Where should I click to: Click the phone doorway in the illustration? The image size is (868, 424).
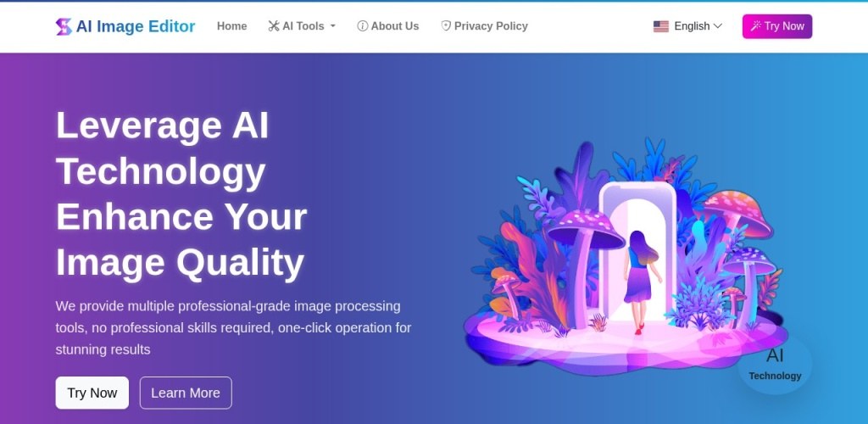(x=638, y=252)
